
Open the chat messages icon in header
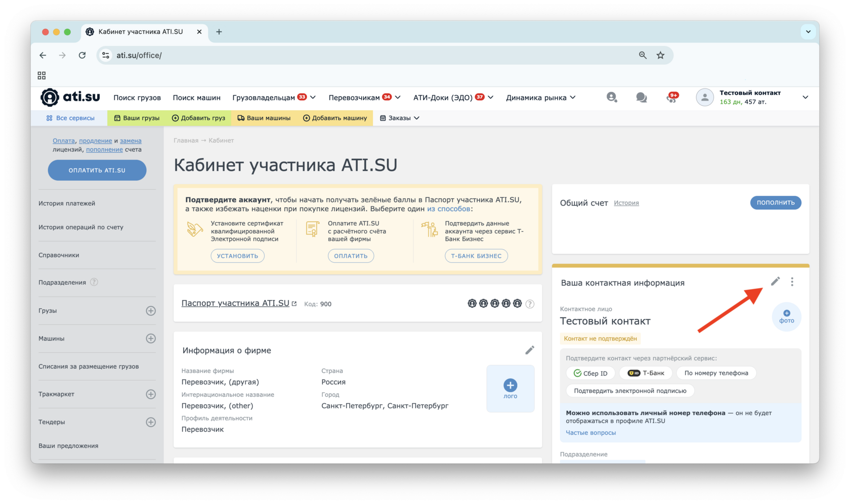point(641,97)
